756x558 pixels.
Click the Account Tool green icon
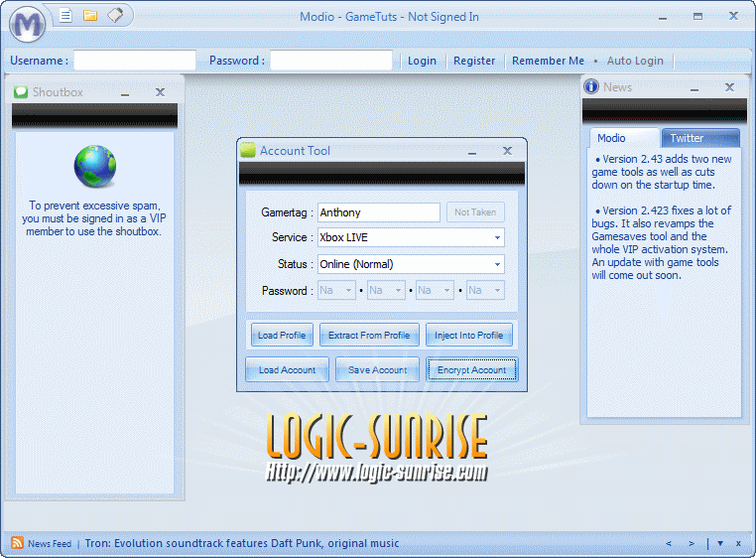coord(248,150)
